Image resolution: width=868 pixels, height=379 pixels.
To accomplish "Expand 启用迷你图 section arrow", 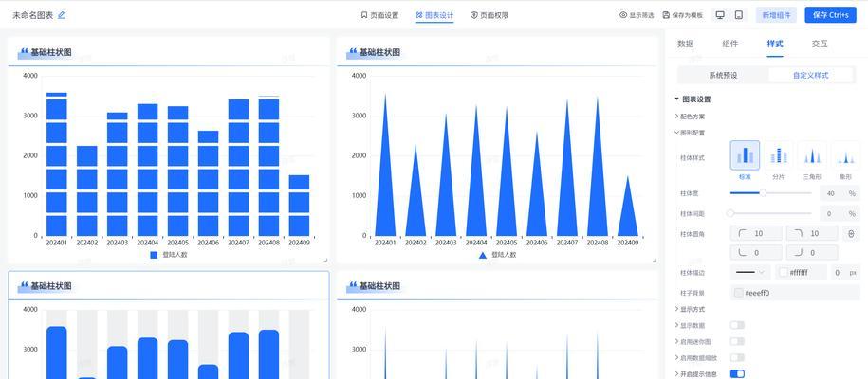I will coord(677,341).
